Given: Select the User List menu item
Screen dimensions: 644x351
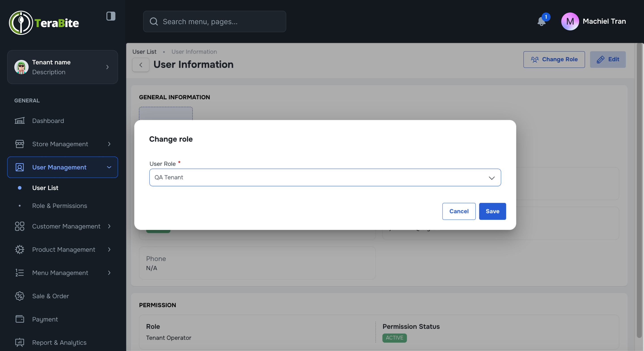Looking at the screenshot, I should pyautogui.click(x=45, y=188).
